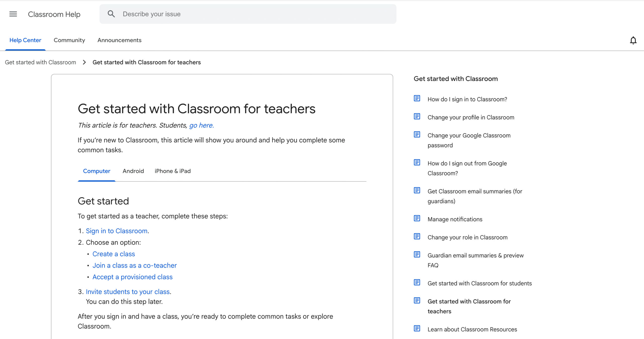Open the 'Create a class' link

113,254
